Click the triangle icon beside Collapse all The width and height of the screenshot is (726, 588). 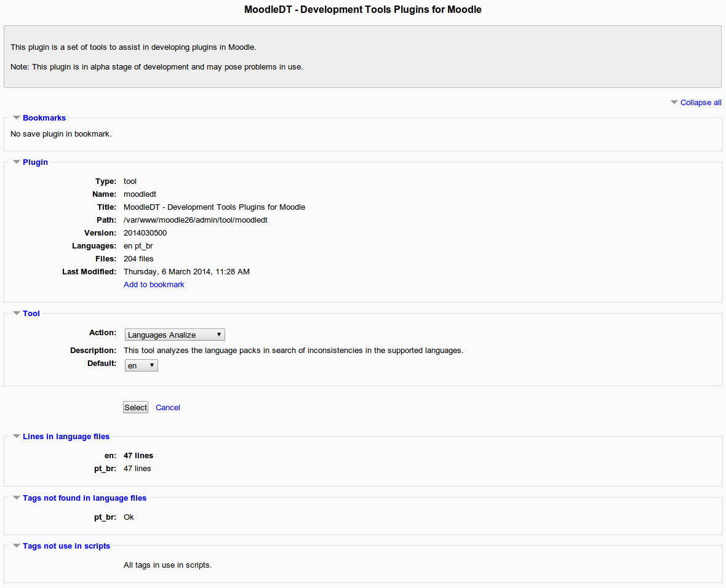tap(674, 102)
